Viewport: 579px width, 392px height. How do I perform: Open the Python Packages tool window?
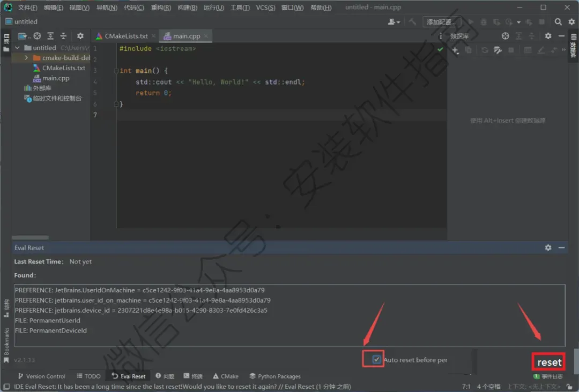click(275, 376)
